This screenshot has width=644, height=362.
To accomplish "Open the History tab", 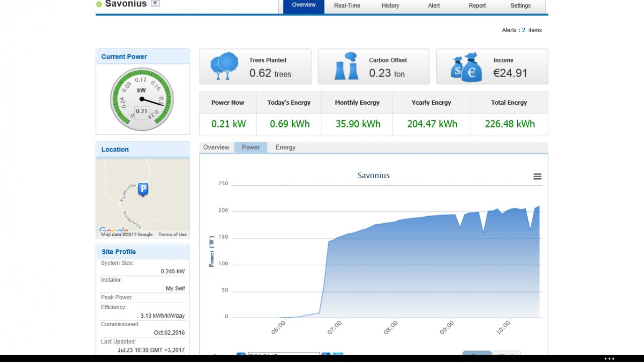I will coord(390,6).
